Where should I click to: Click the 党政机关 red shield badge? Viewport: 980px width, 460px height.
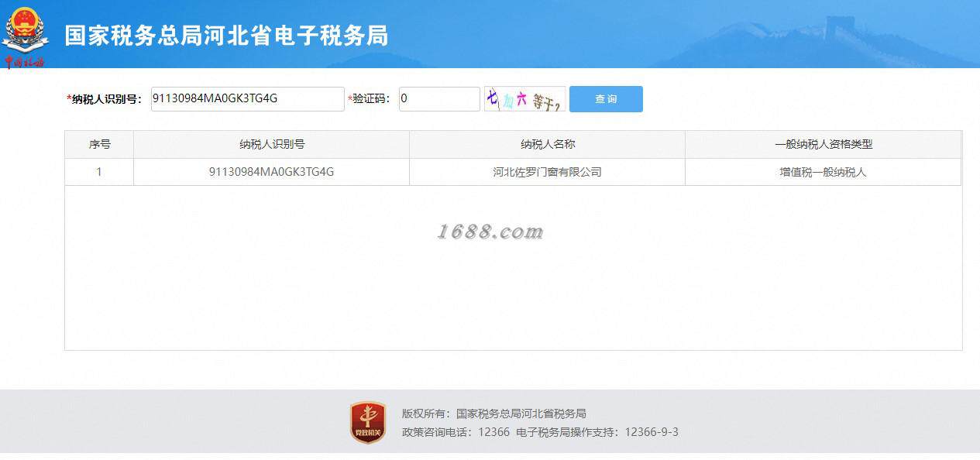[368, 422]
